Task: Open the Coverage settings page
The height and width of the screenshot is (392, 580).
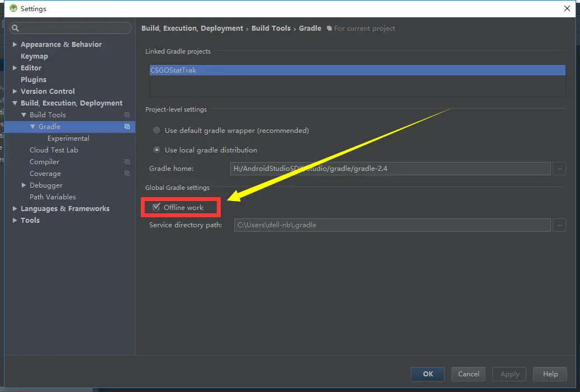Action: 45,174
